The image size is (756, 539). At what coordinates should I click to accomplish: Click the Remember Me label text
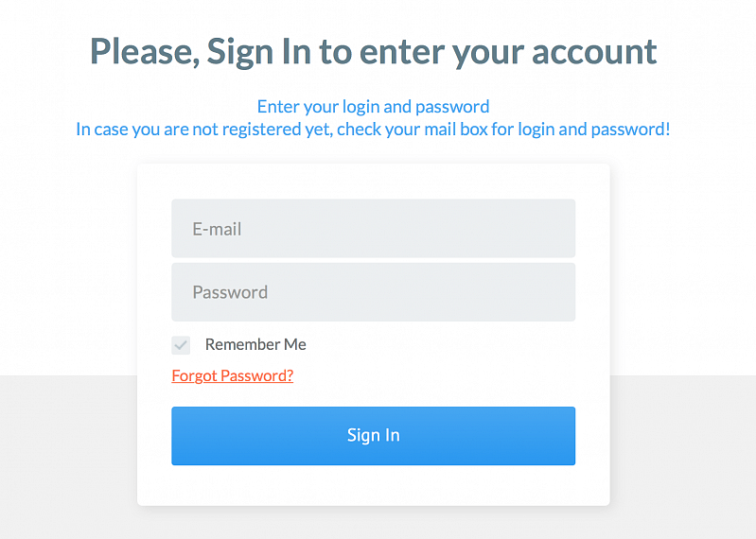[x=255, y=344]
